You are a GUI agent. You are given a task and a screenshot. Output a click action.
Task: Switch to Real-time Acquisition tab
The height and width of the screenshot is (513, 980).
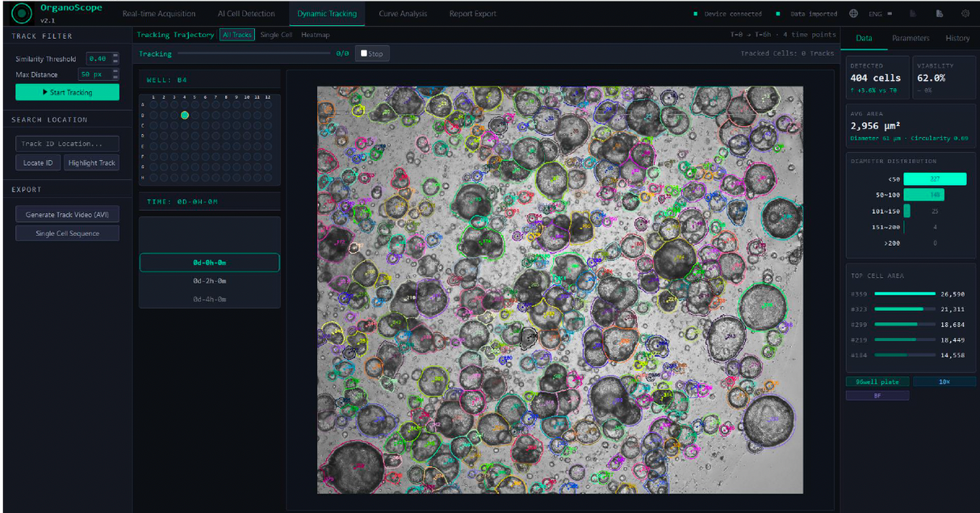click(159, 14)
